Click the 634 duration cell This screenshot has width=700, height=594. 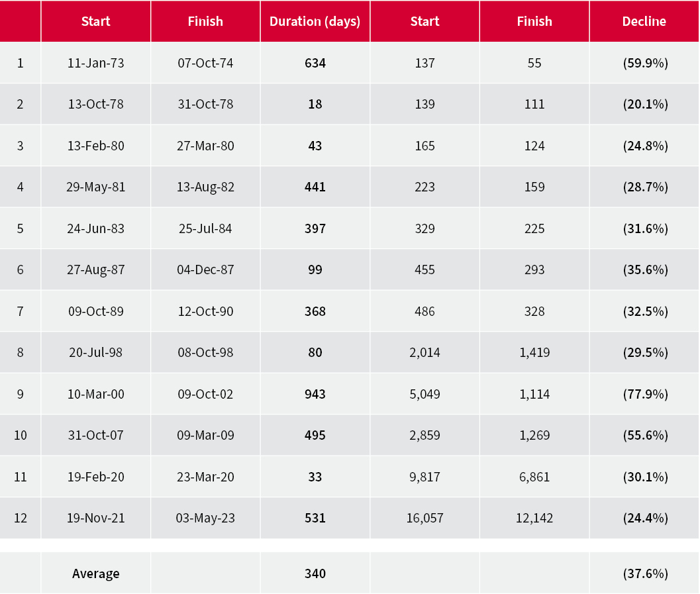315,63
